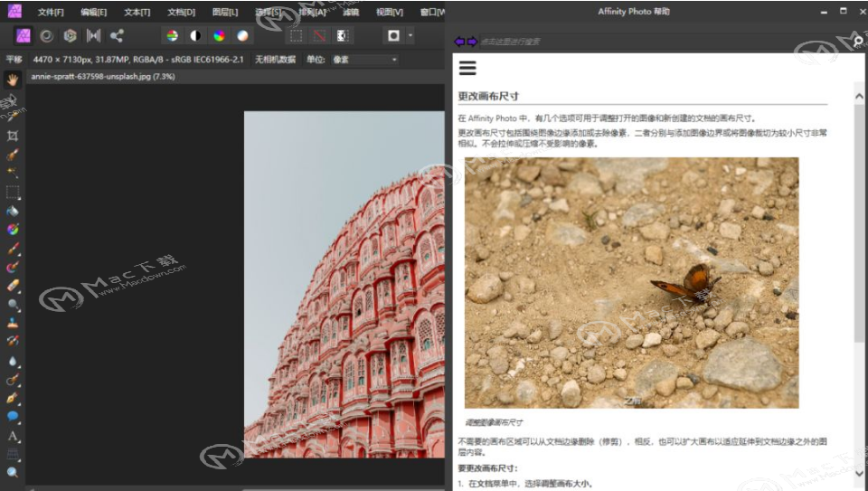Apply Auto Contrast half-circle icon
Viewport: 868px width, 491px height.
[195, 36]
